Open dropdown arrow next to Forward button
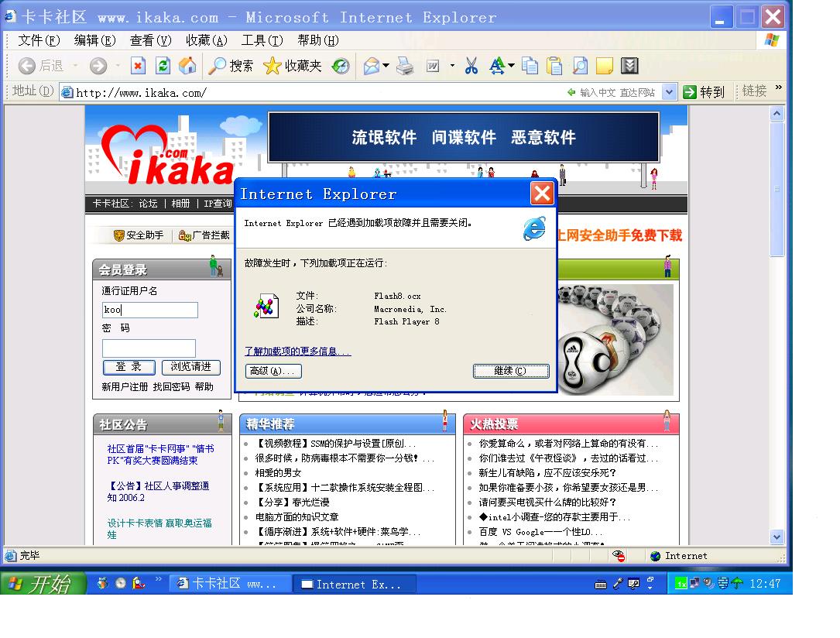The width and height of the screenshot is (840, 638). pos(118,66)
